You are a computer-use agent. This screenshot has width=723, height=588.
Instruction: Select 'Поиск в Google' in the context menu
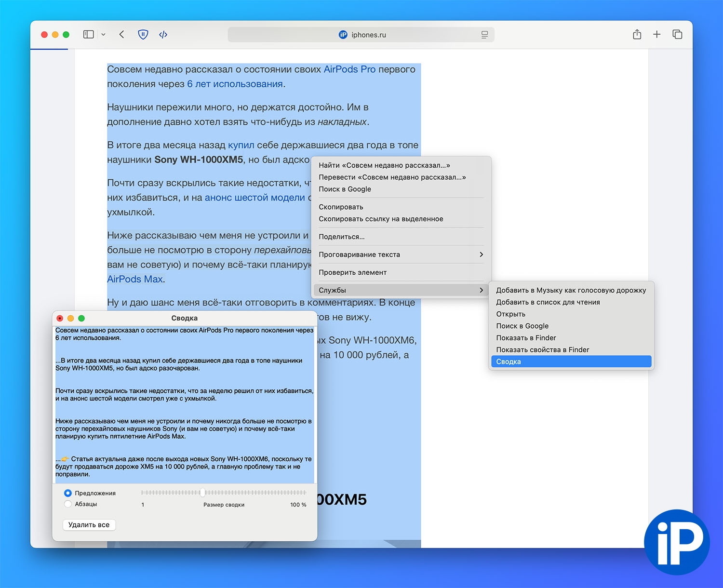tap(401, 189)
